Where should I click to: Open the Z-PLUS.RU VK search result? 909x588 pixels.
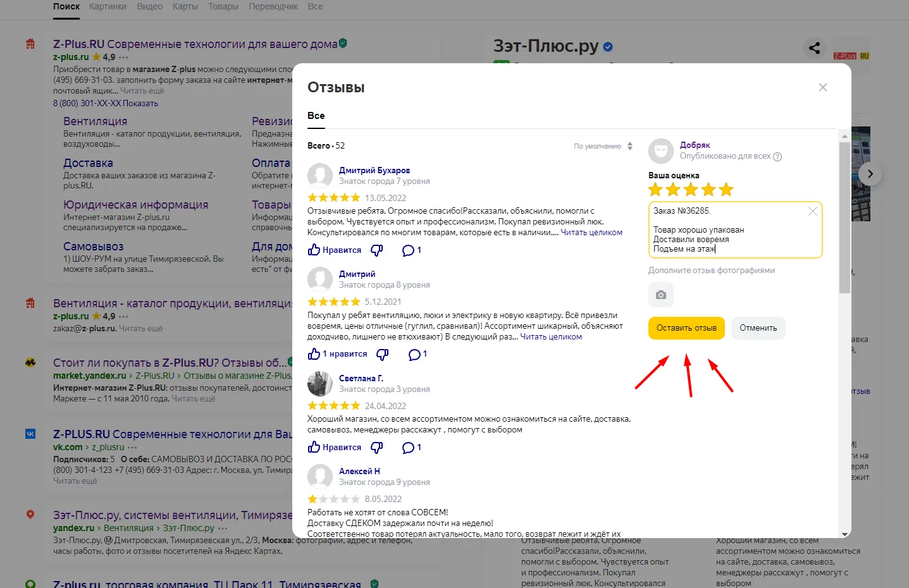tap(172, 434)
